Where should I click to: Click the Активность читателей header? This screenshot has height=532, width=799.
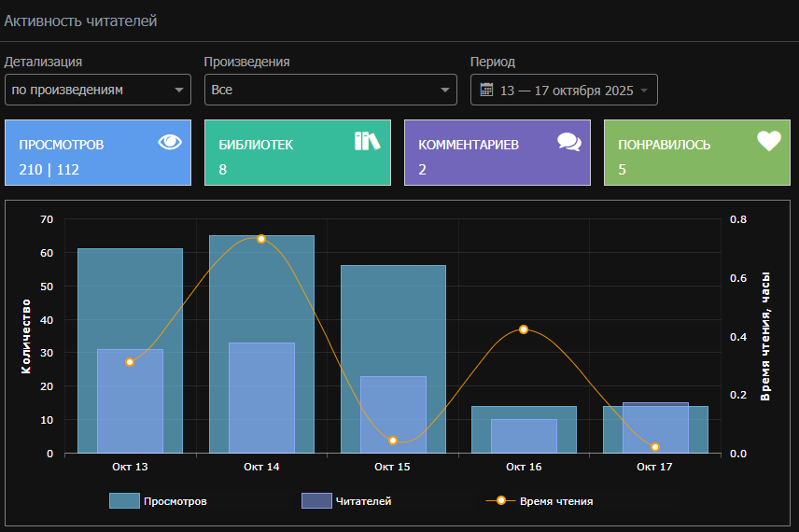point(80,21)
